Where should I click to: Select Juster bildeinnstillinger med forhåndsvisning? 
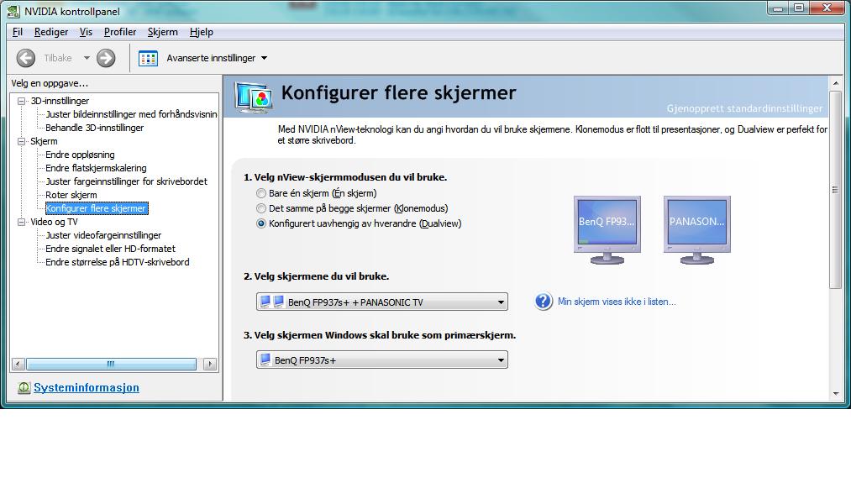131,114
